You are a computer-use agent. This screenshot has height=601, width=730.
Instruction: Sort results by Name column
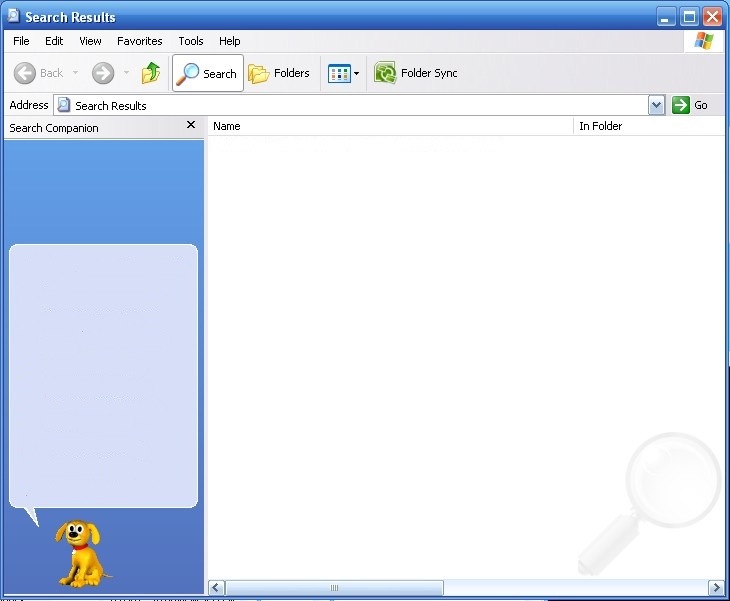pos(391,126)
